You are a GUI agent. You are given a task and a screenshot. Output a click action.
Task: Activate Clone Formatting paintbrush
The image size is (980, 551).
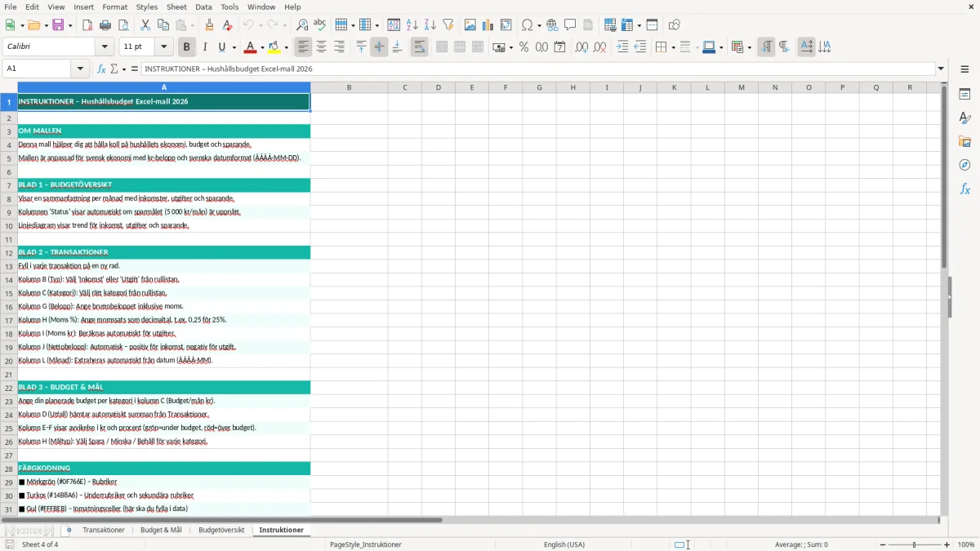tap(210, 25)
